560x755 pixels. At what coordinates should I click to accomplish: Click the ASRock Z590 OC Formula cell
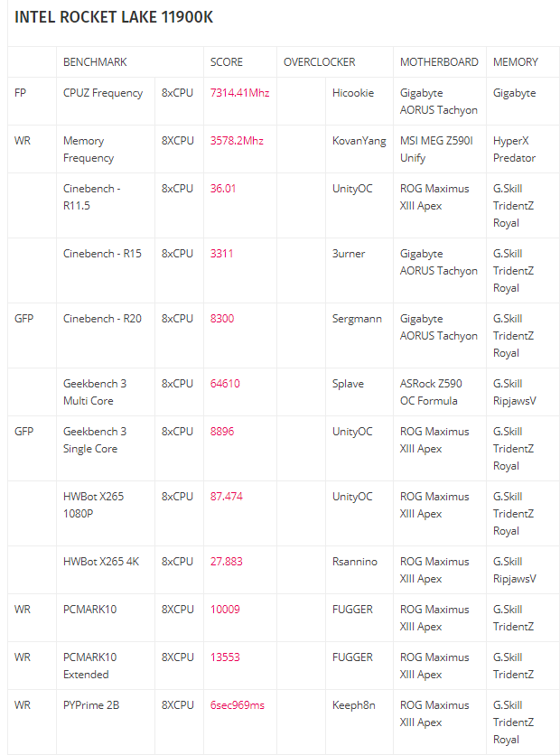tap(431, 392)
